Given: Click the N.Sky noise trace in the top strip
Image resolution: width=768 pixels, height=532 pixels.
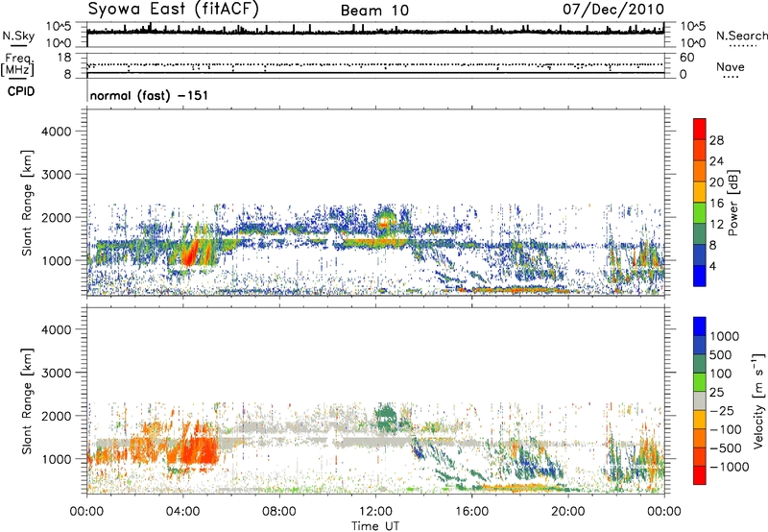Looking at the screenshot, I should 375,32.
